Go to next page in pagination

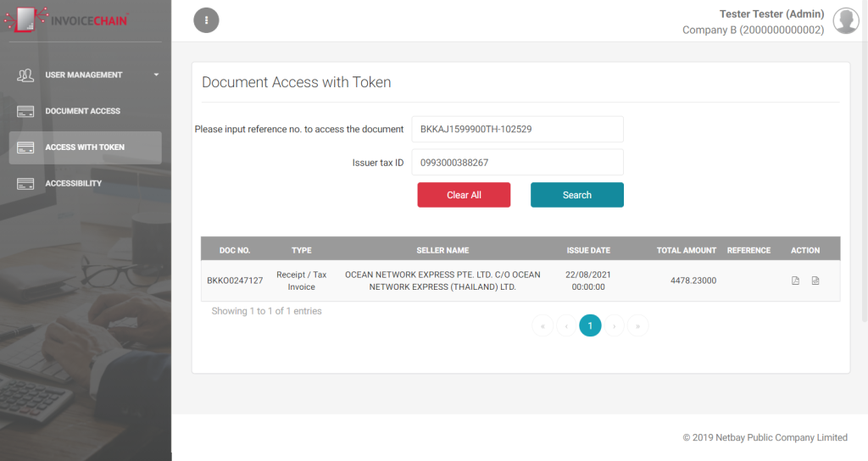[614, 326]
